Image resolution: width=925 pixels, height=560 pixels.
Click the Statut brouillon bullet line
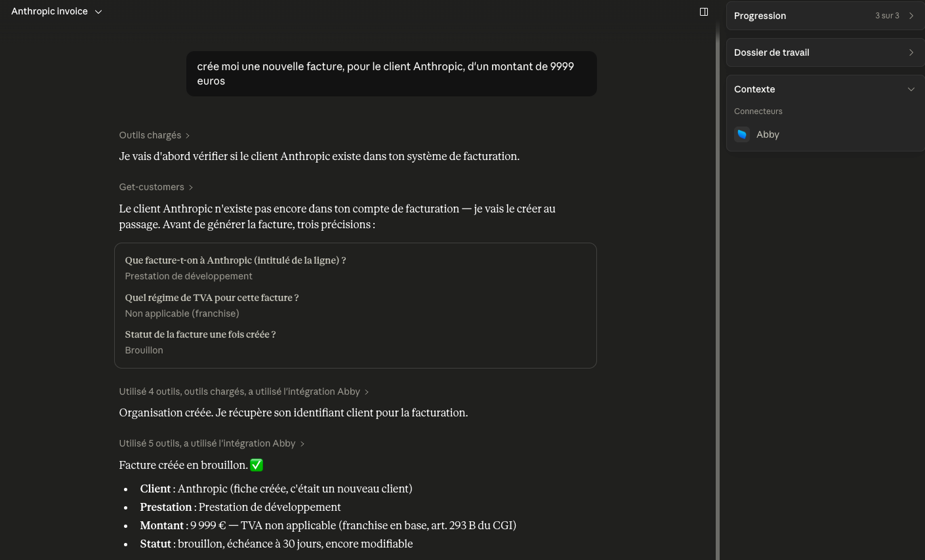click(x=276, y=544)
